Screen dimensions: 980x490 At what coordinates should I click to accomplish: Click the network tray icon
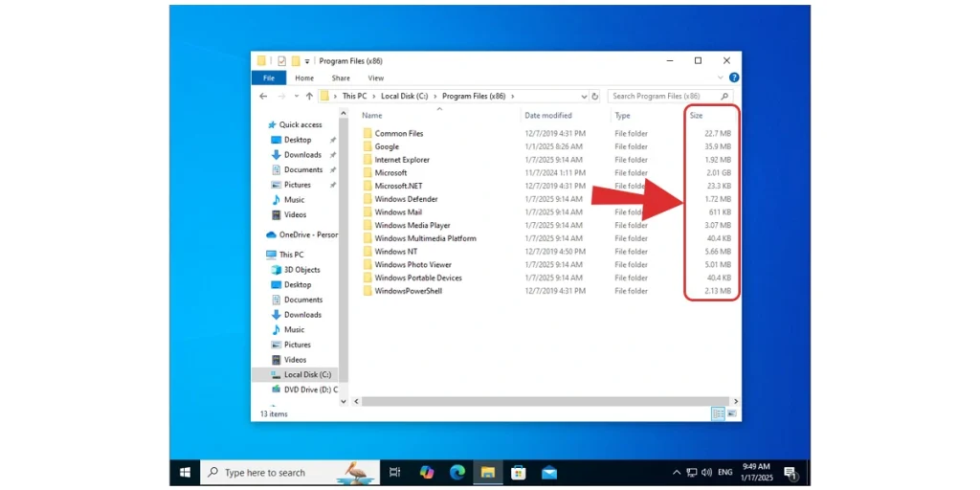692,473
